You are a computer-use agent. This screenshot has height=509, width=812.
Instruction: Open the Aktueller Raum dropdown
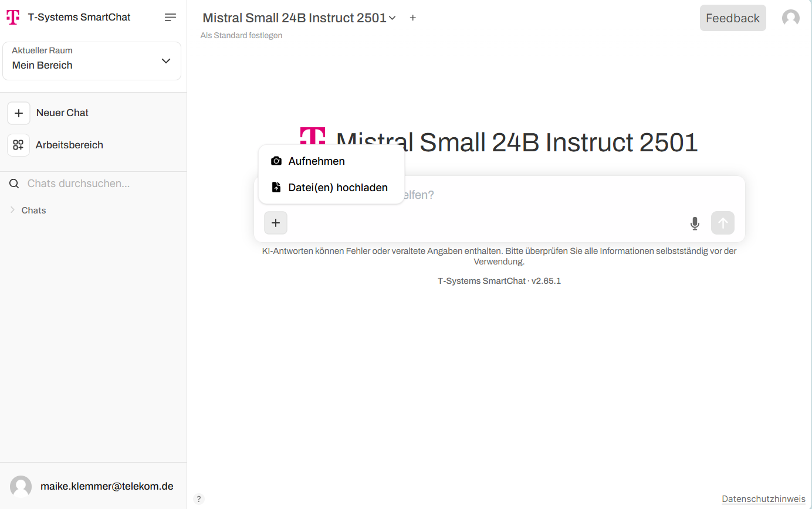tap(92, 61)
